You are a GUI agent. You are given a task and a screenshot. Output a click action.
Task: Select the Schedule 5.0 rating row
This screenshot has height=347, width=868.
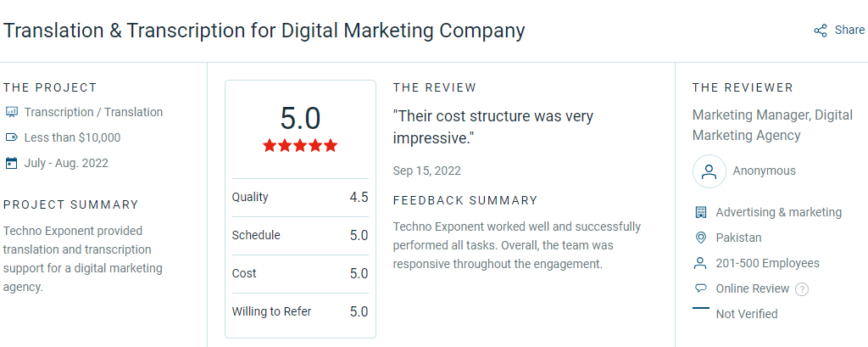tap(300, 236)
